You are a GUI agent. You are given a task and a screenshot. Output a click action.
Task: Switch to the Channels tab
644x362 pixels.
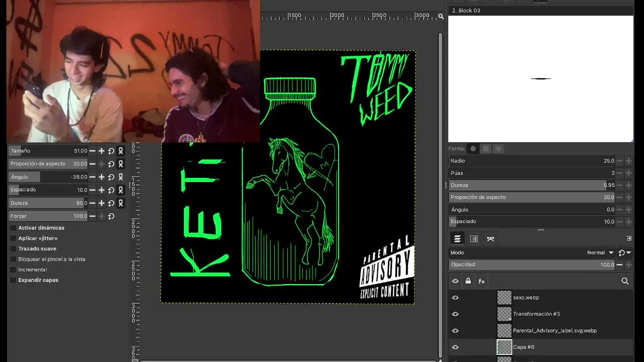click(474, 239)
